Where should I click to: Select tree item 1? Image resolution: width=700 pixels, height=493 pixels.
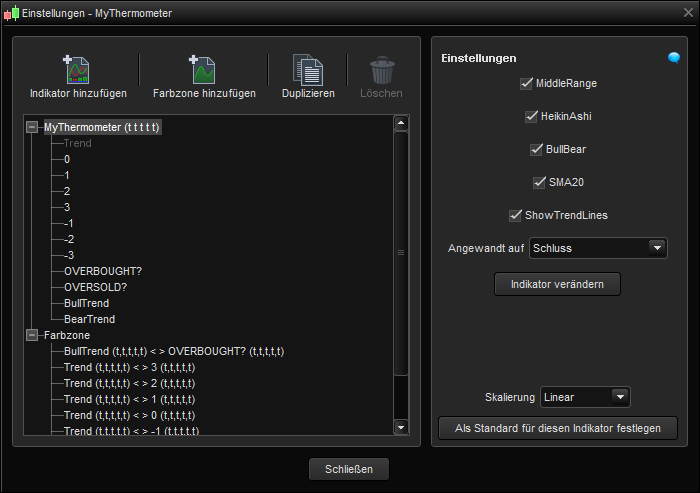67,175
